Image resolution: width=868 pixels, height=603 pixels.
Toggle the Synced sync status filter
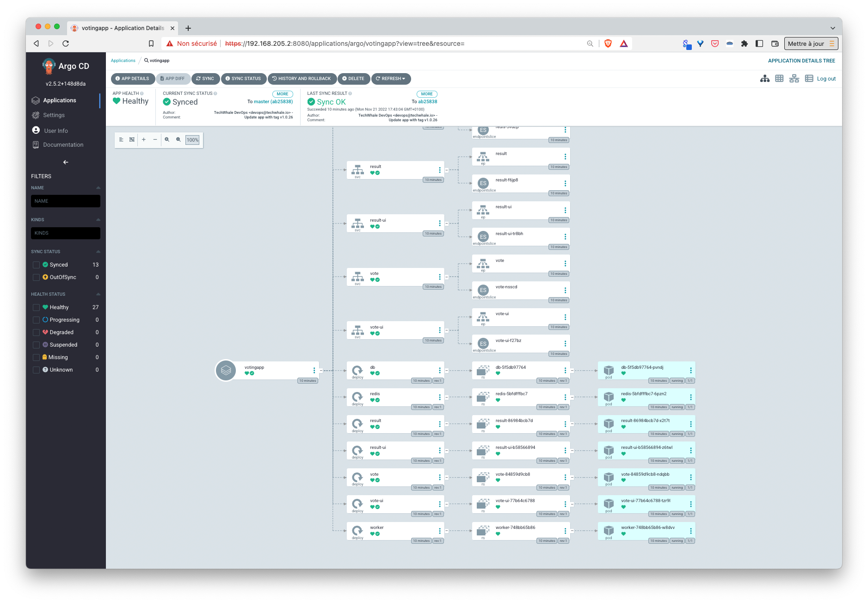point(36,265)
